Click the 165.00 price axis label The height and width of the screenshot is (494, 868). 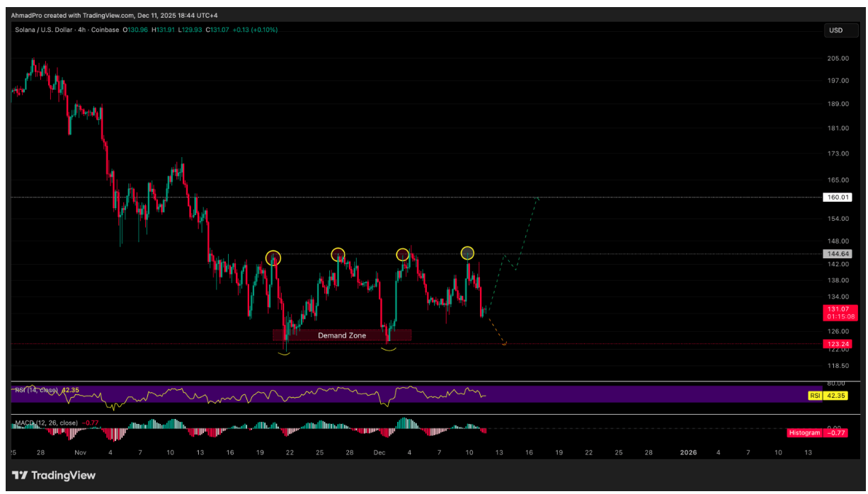[x=838, y=180]
